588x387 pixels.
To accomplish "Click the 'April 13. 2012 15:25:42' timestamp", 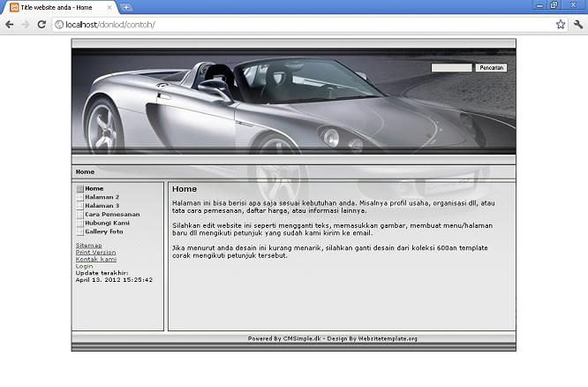I will [x=114, y=280].
